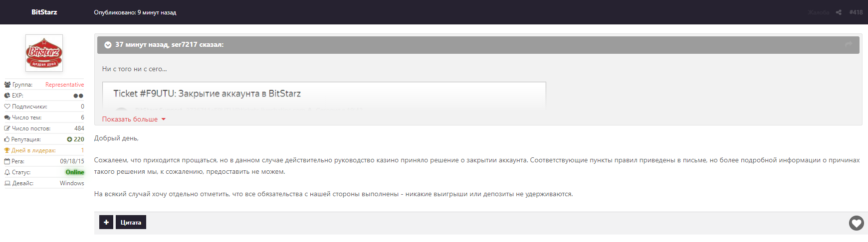
Task: Click the Девайс value Windows
Action: click(x=72, y=183)
